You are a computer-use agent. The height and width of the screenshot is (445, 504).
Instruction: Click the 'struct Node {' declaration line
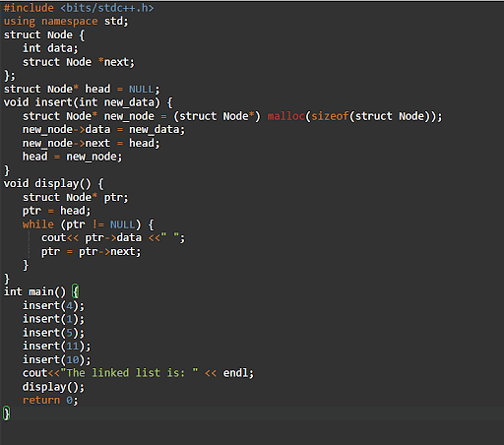[x=44, y=34]
